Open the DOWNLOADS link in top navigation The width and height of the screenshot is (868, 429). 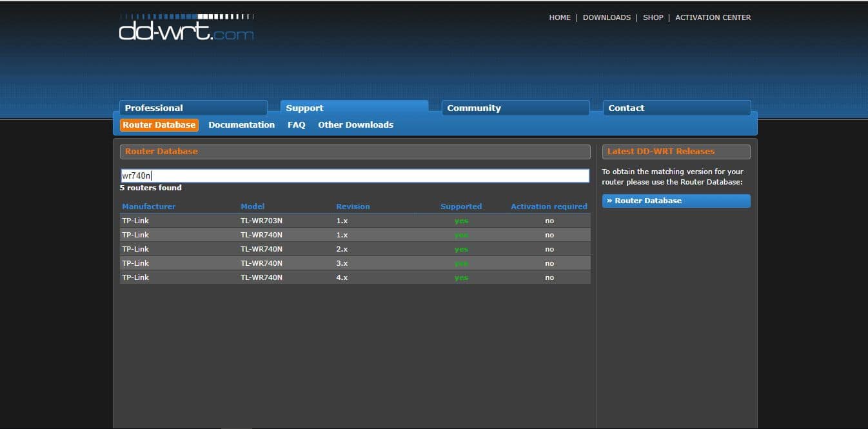tap(607, 17)
